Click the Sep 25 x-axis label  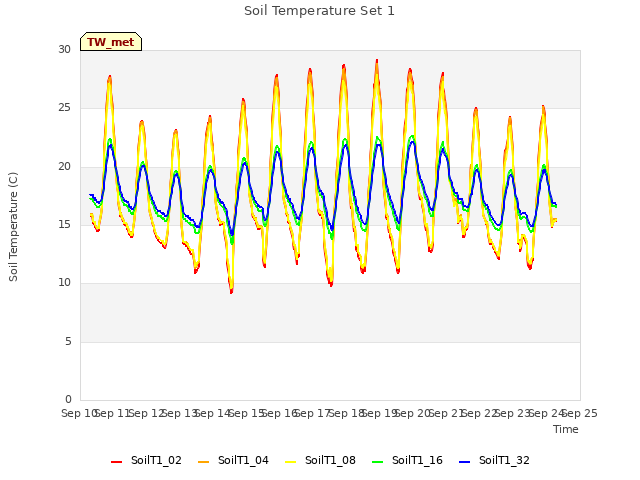click(x=580, y=413)
